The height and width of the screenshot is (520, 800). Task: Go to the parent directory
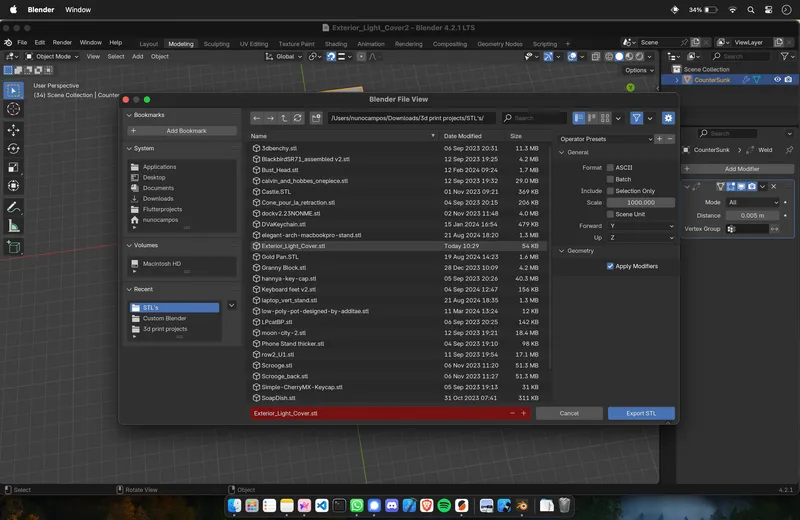click(x=284, y=118)
